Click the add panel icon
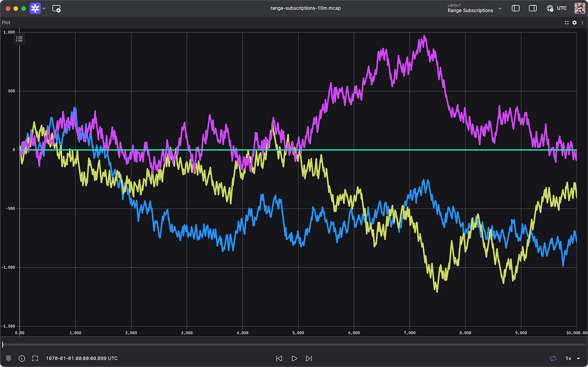The width and height of the screenshot is (588, 367). [56, 9]
